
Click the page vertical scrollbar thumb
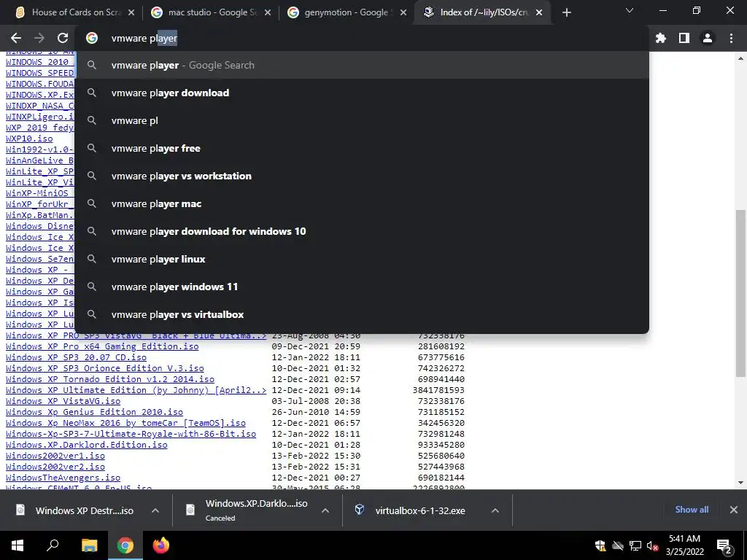pyautogui.click(x=740, y=293)
